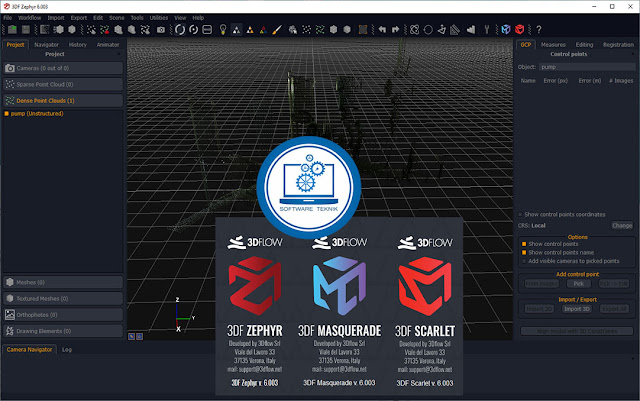
Task: Click Align model with 3D Constraints button
Action: coord(577,331)
